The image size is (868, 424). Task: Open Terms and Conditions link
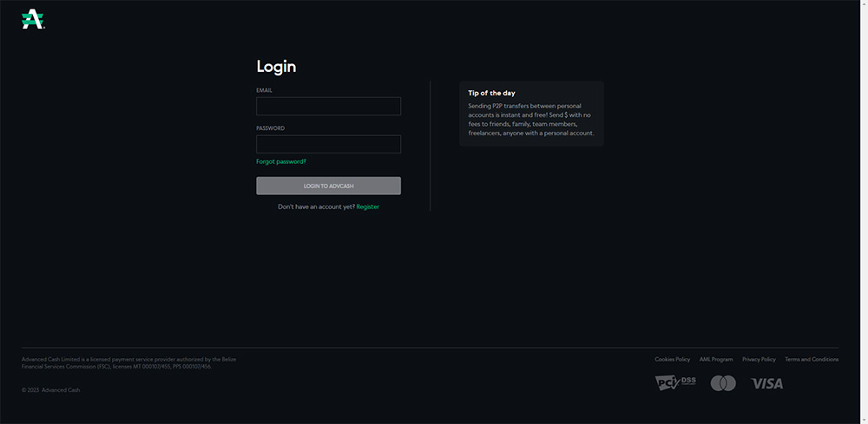[812, 359]
